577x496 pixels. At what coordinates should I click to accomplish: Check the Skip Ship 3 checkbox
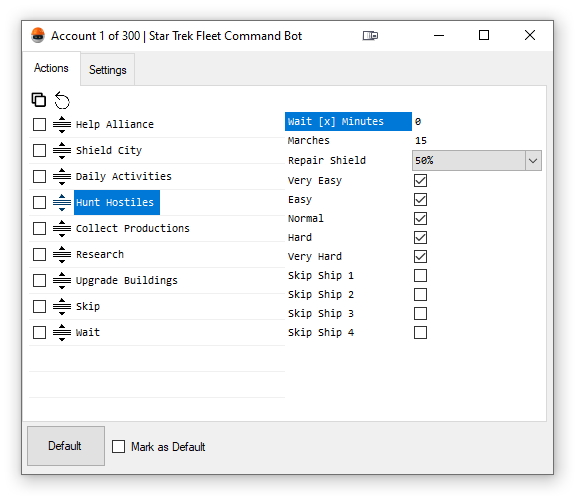(x=420, y=313)
